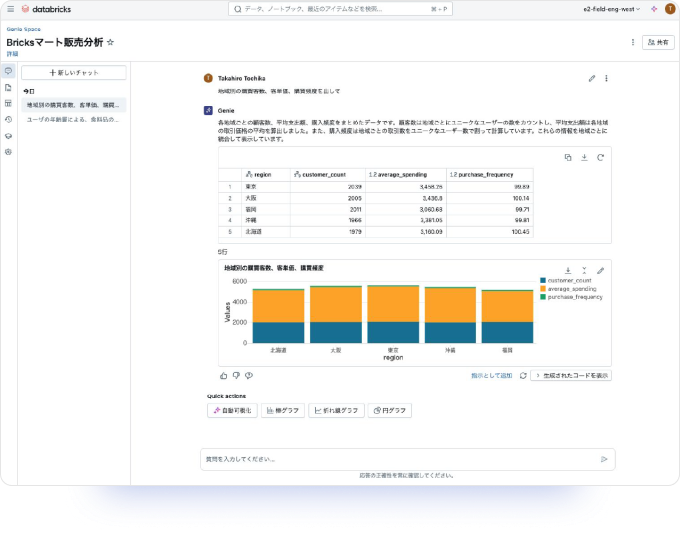Screen dimensions: 680x536
Task: Edit the chart with the pencil icon
Action: [x=600, y=271]
